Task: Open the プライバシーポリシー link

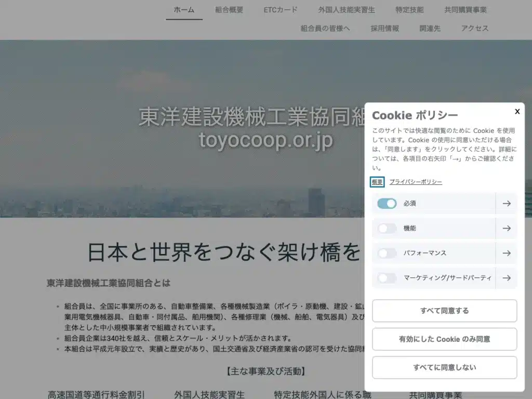Action: pyautogui.click(x=416, y=182)
